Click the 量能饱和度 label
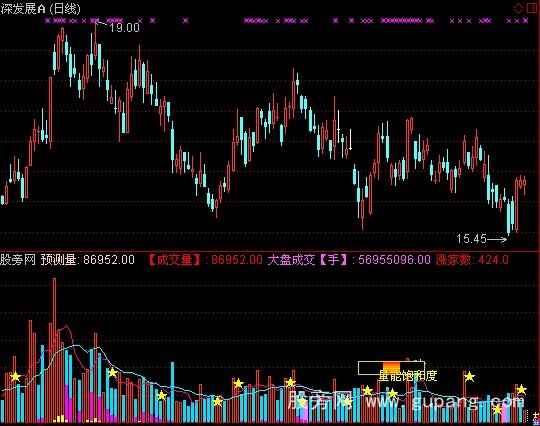 click(x=408, y=375)
